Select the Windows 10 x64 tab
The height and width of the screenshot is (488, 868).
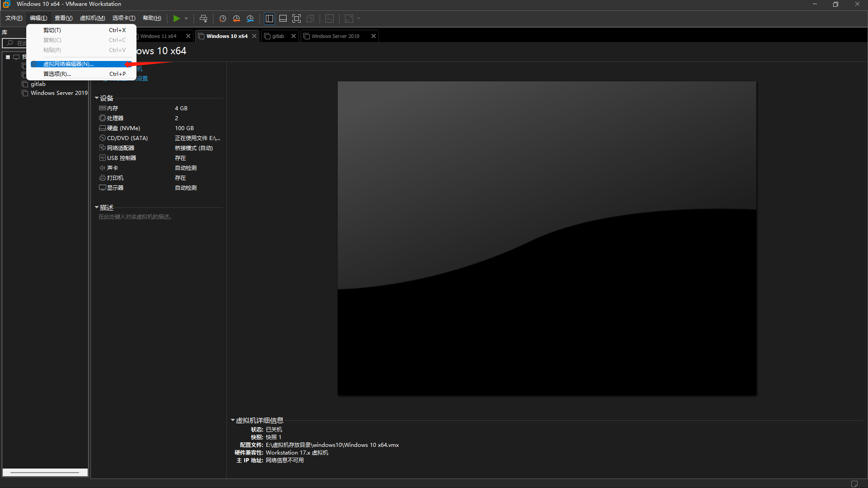point(227,36)
